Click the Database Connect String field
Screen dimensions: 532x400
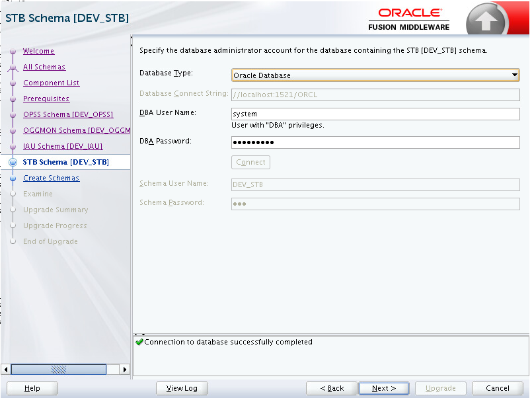pos(375,95)
